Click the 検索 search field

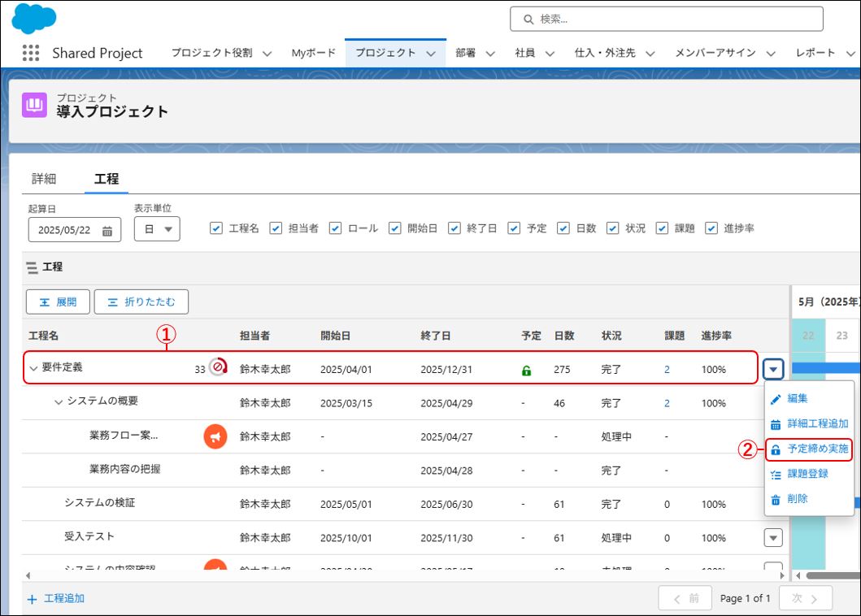pyautogui.click(x=667, y=20)
